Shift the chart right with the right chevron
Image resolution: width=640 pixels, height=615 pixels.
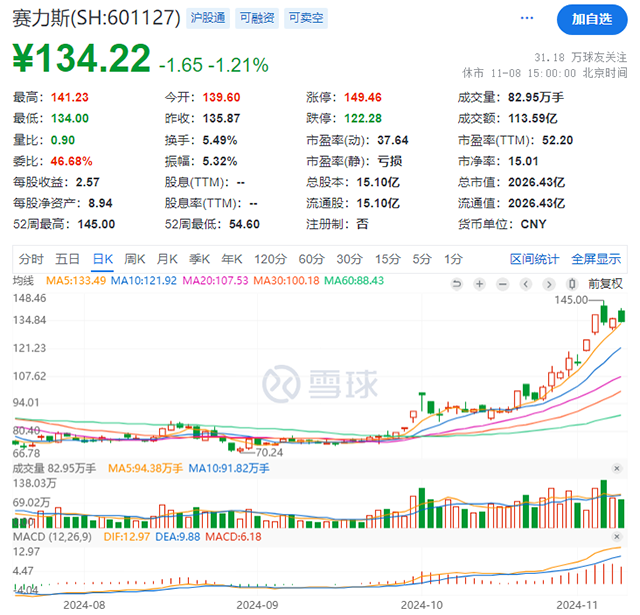pyautogui.click(x=549, y=284)
